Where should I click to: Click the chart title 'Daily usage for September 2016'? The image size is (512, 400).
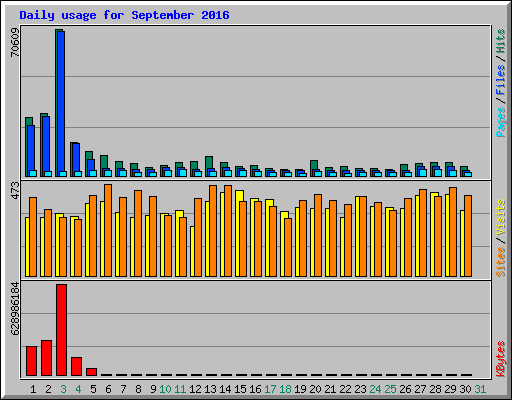click(x=124, y=16)
